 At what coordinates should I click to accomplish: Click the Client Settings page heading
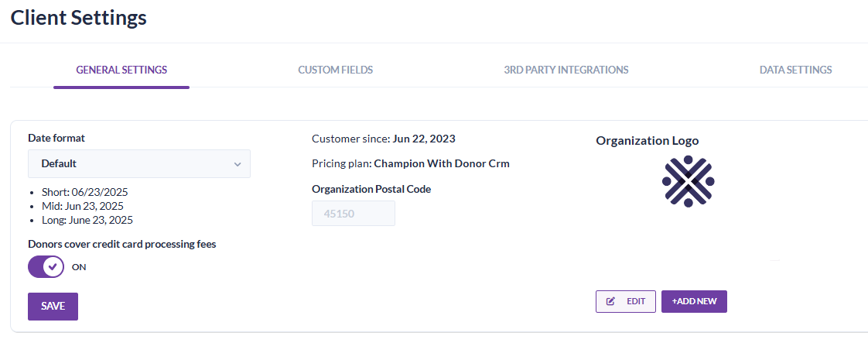coord(79,17)
